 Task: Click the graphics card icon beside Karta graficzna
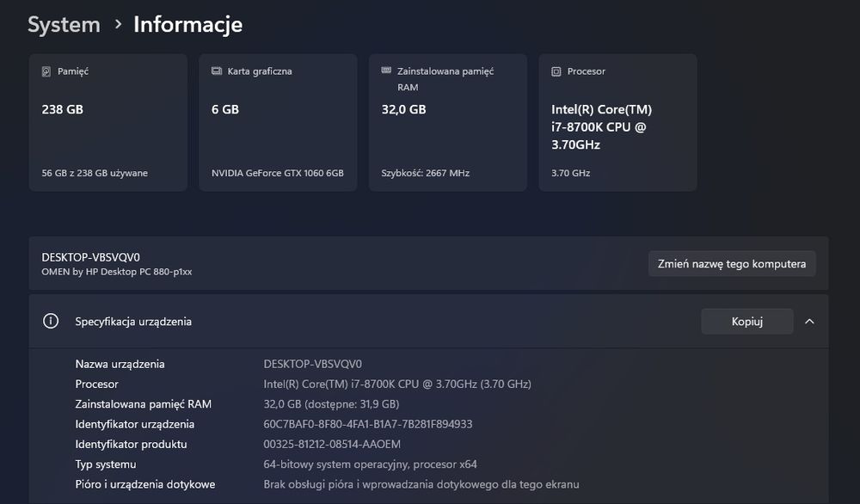217,71
